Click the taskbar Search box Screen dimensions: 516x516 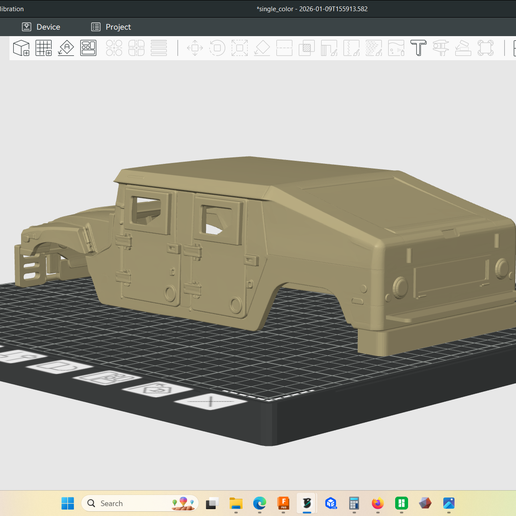pyautogui.click(x=140, y=503)
